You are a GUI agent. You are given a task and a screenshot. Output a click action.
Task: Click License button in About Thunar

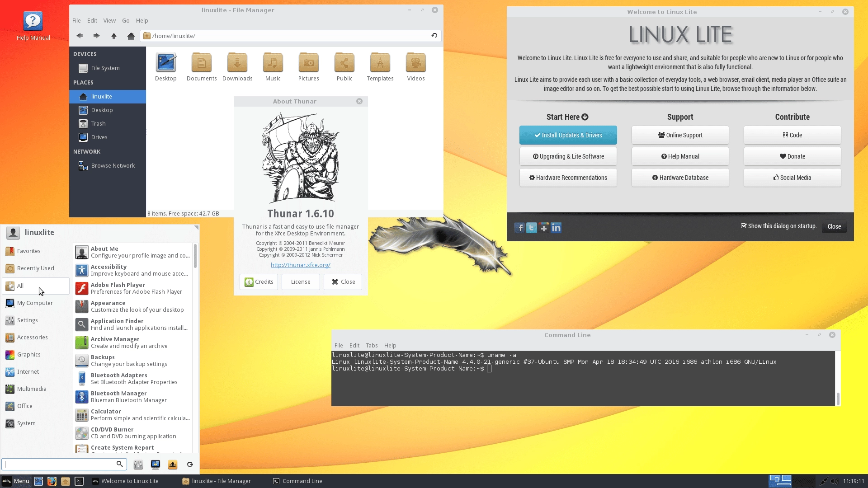(x=301, y=282)
